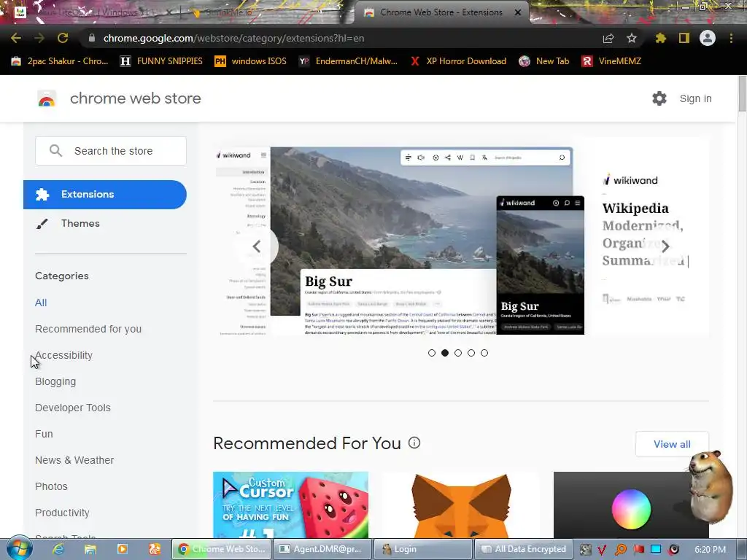Close the Chrome Web Store tab

tap(518, 12)
